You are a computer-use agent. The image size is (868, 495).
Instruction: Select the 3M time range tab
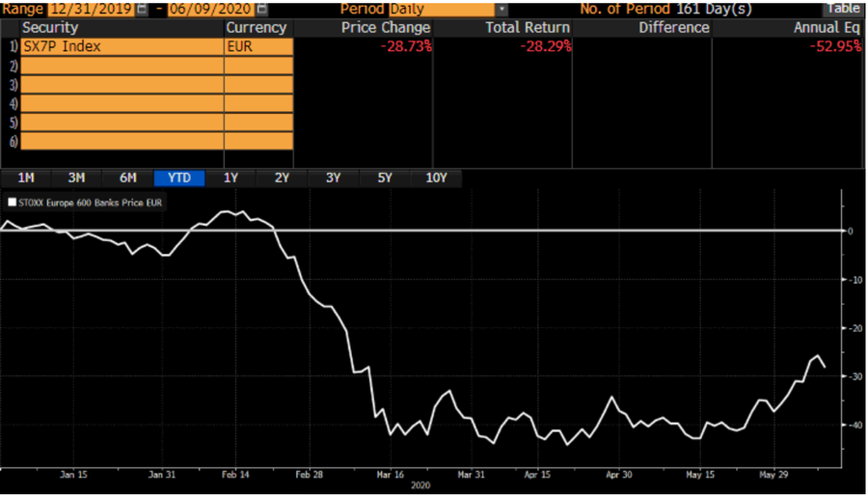point(76,179)
